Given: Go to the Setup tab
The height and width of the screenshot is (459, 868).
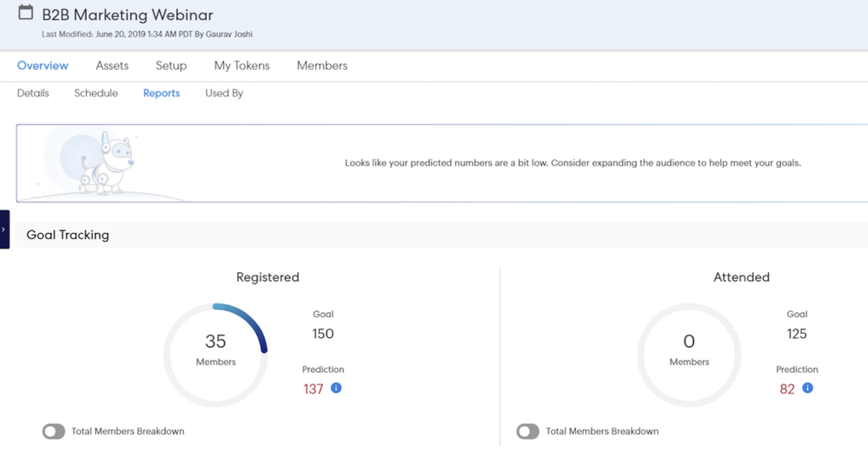Looking at the screenshot, I should (171, 65).
